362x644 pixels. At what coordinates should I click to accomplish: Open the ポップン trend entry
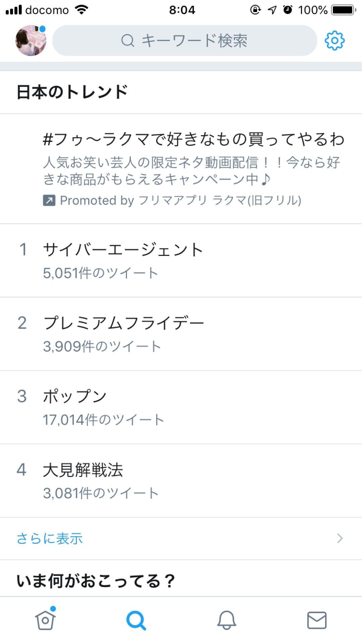(x=181, y=407)
